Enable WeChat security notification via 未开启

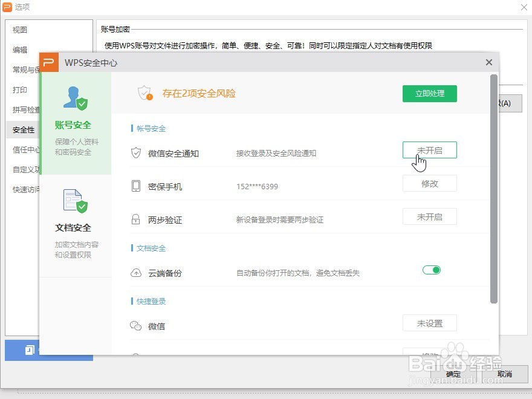click(x=430, y=150)
